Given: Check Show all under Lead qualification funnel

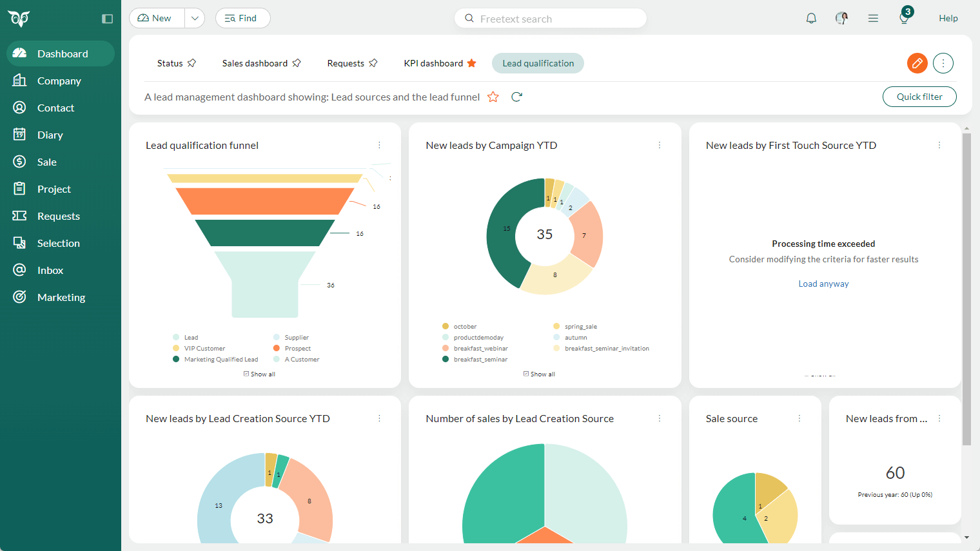Looking at the screenshot, I should point(246,374).
